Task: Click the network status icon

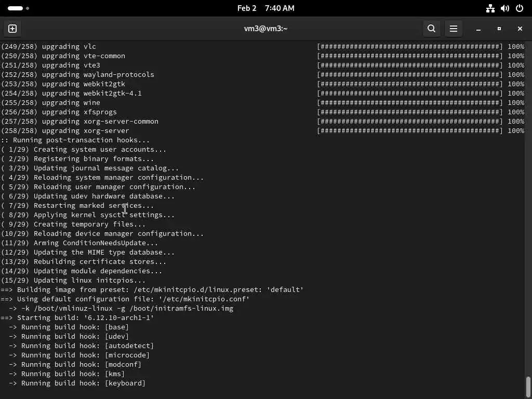Action: pos(490,8)
